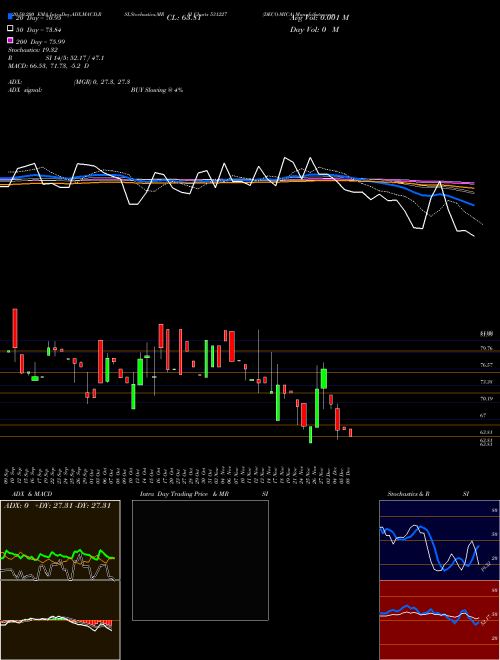
Task: Click the 79.76 price axis label
Action: pyautogui.click(x=486, y=348)
